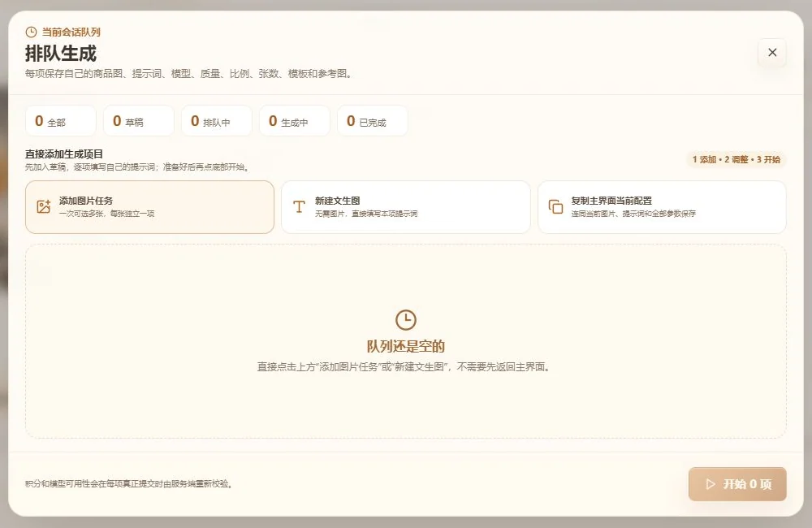Click the text 先加入草稿，逐项填写自己的提示词
Image resolution: width=812 pixels, height=528 pixels.
[137, 167]
